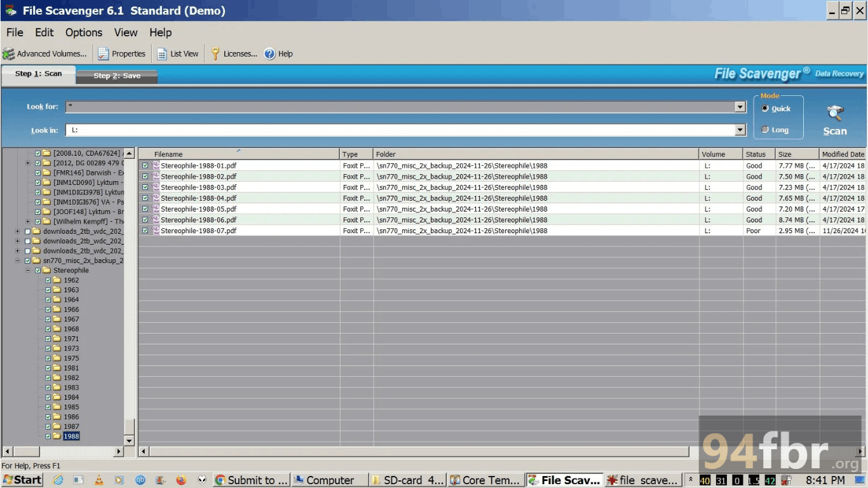Open Licenses via the key icon
The width and height of the screenshot is (868, 488).
215,54
